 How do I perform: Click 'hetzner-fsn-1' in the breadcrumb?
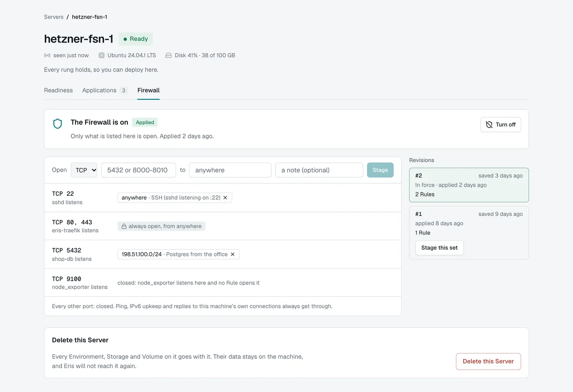(x=89, y=17)
